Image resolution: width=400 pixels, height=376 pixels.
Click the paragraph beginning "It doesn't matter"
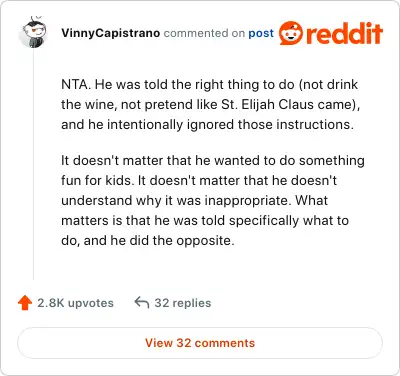pos(213,200)
